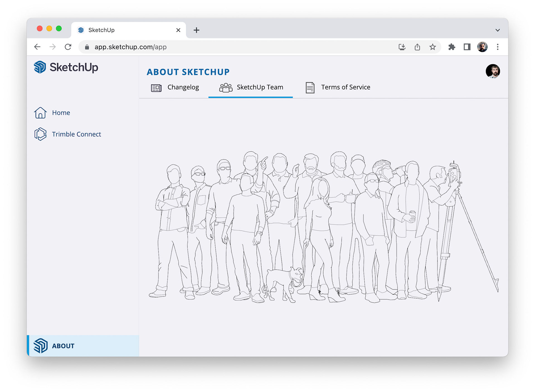Click the browser Extensions puzzle icon
Viewport: 535px width, 392px height.
[x=452, y=47]
